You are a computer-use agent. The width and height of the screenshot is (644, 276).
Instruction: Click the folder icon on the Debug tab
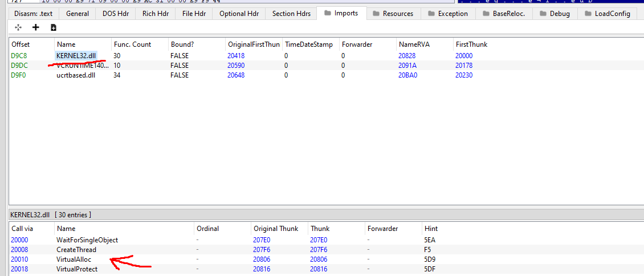[x=543, y=14]
